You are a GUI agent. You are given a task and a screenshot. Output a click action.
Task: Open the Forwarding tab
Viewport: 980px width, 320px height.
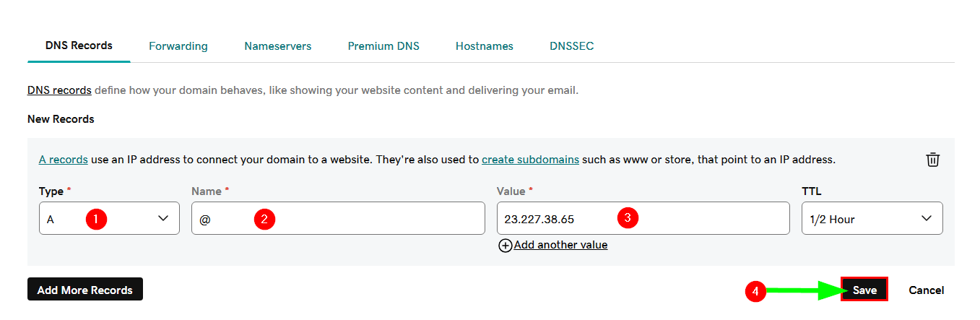pos(178,46)
